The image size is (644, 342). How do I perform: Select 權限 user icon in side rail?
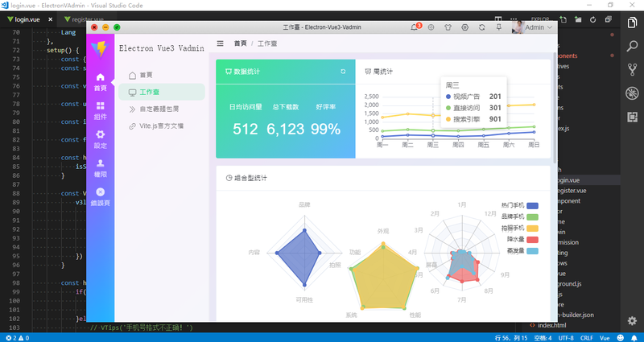coord(100,168)
